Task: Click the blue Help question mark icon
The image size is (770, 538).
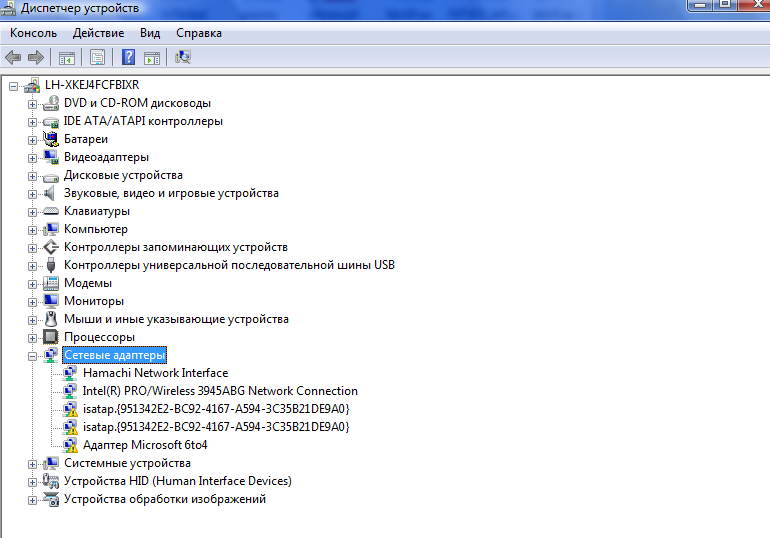Action: tap(128, 57)
